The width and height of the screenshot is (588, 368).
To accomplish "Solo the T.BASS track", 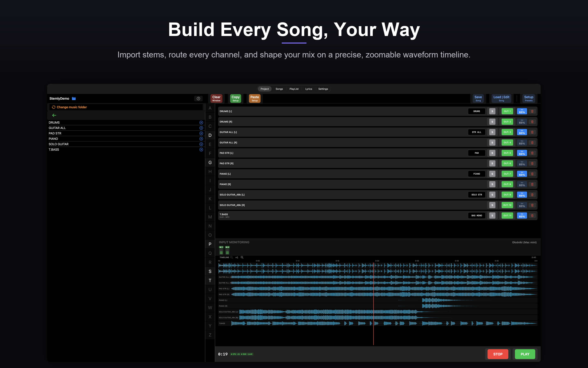I will [x=492, y=216].
